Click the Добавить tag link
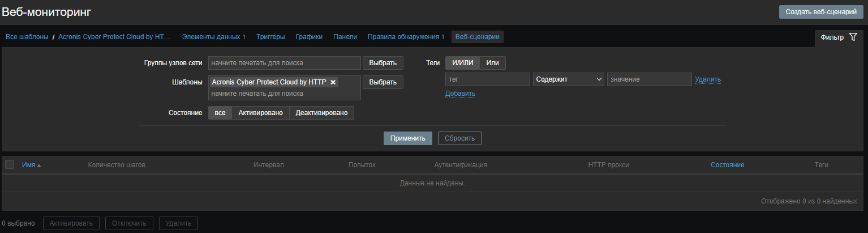868x233 pixels. [460, 94]
